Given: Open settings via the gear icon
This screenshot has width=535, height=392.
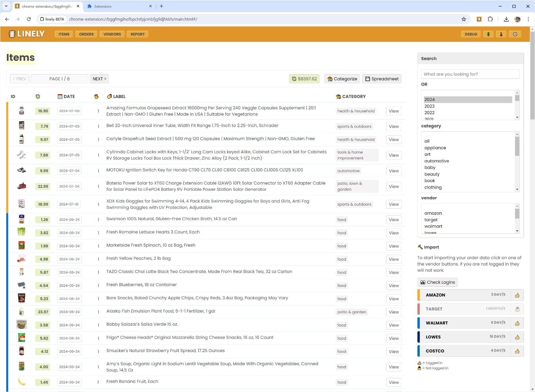Looking at the screenshot, I should 515,34.
